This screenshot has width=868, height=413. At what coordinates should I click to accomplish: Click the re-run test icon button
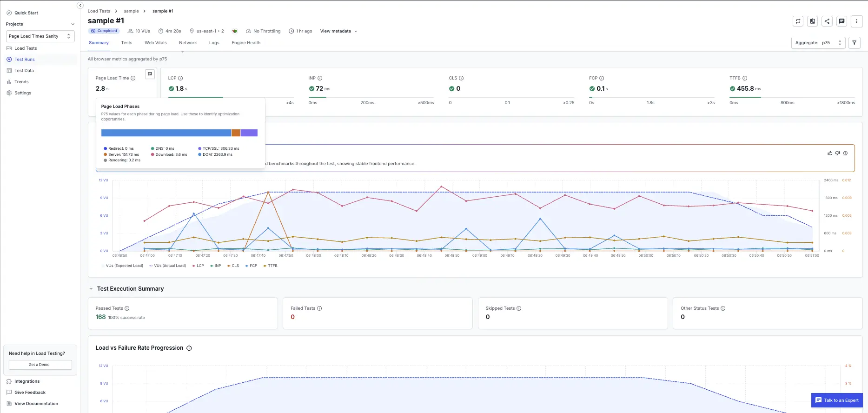point(798,21)
